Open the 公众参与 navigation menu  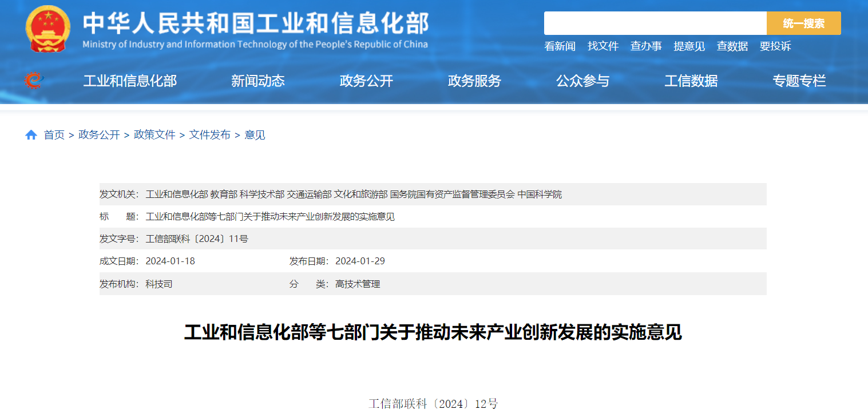coord(582,81)
